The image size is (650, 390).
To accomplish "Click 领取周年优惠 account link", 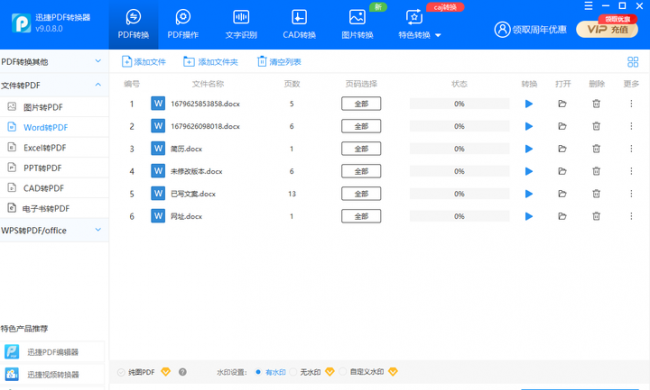I will (x=530, y=29).
